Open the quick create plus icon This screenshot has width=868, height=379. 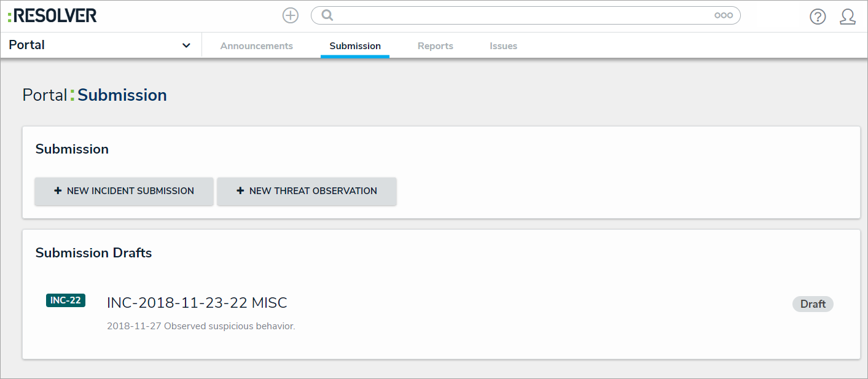coord(291,15)
